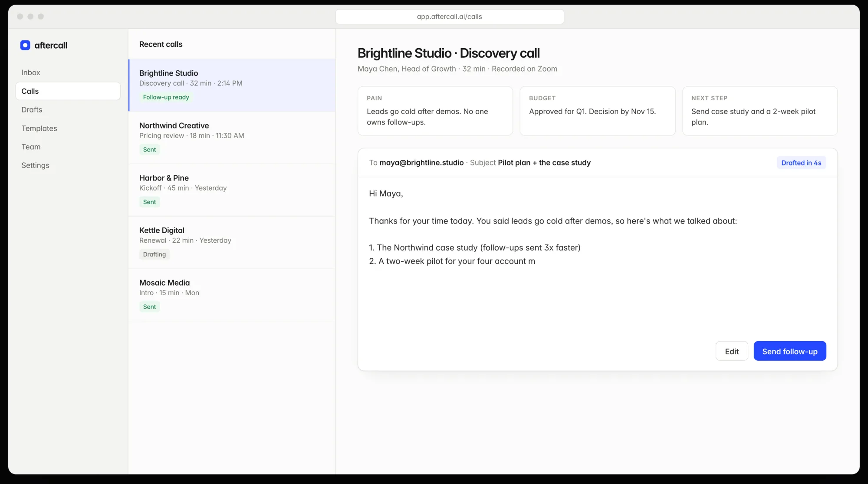Click Sent badge under Mosaic Media
The width and height of the screenshot is (868, 484).
(x=150, y=307)
